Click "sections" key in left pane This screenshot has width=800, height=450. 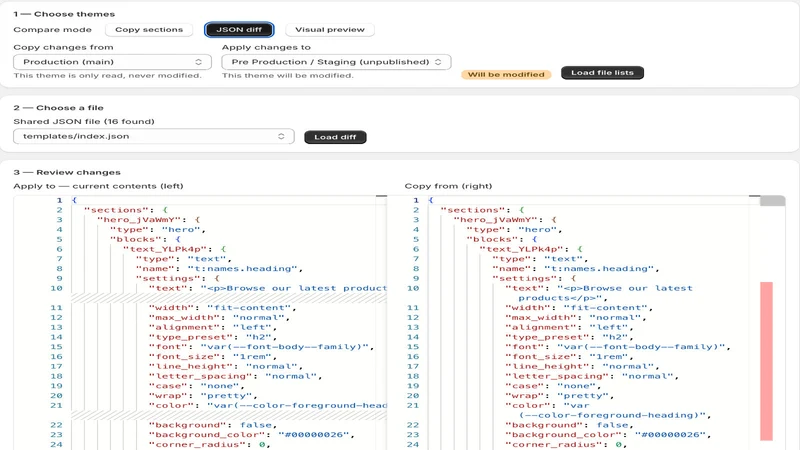(x=120, y=210)
